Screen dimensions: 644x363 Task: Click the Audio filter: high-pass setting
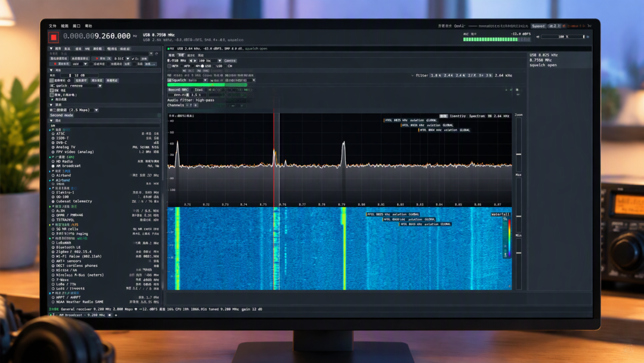pos(191,100)
